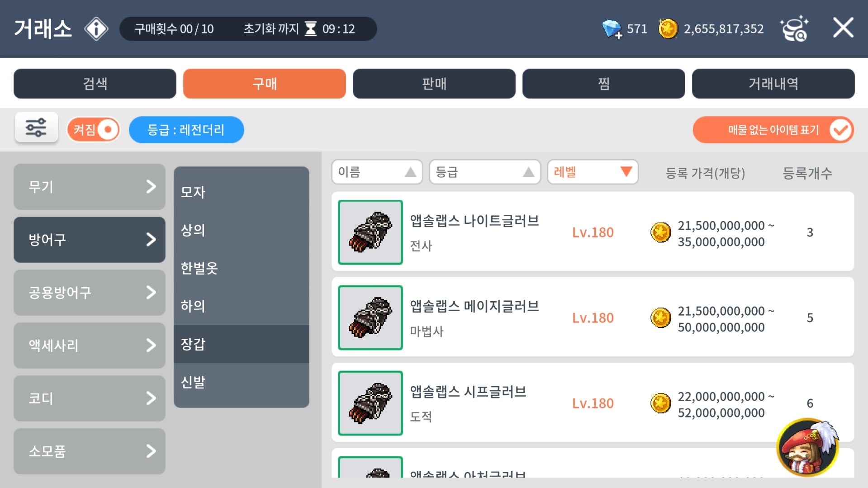This screenshot has height=488, width=868.
Task: Switch to the 판매 tab
Action: 434,84
